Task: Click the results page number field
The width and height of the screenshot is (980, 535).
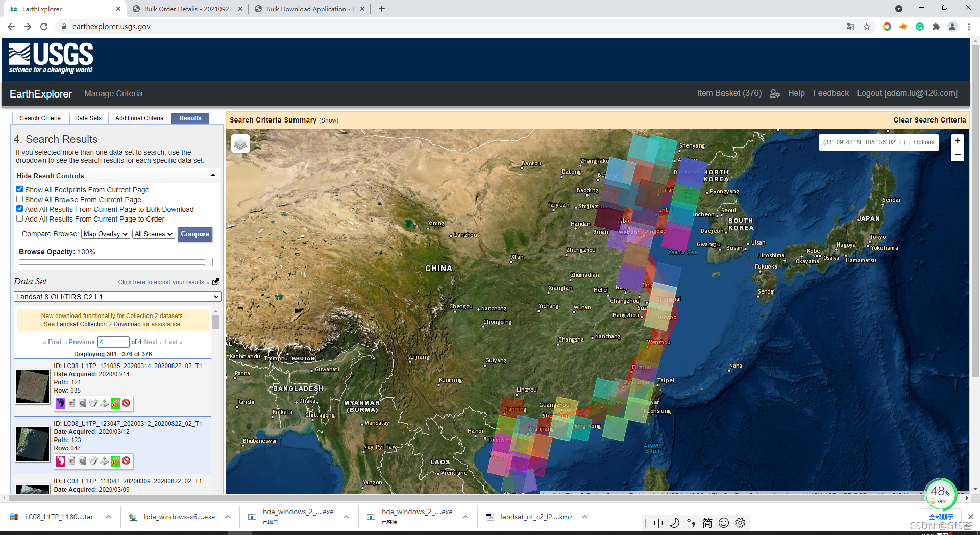Action: pyautogui.click(x=114, y=342)
